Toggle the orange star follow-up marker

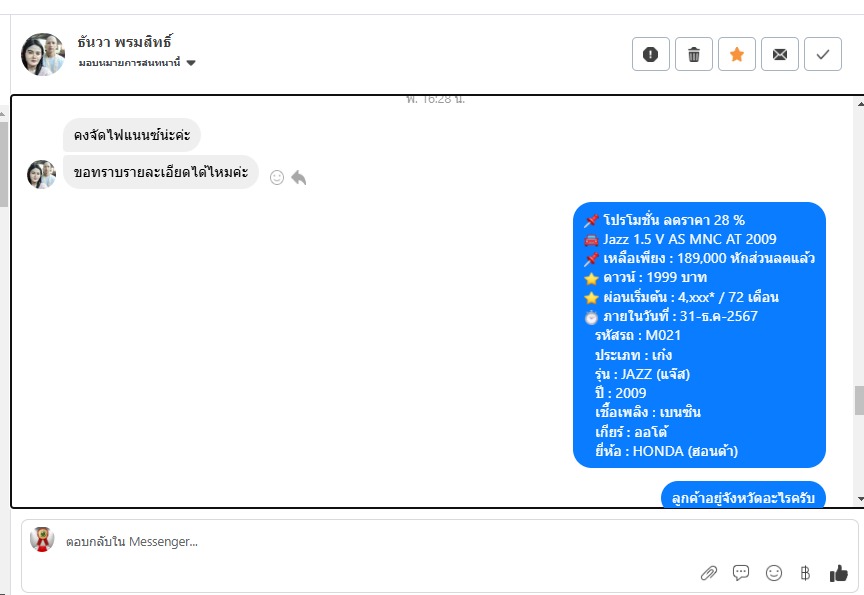click(737, 54)
